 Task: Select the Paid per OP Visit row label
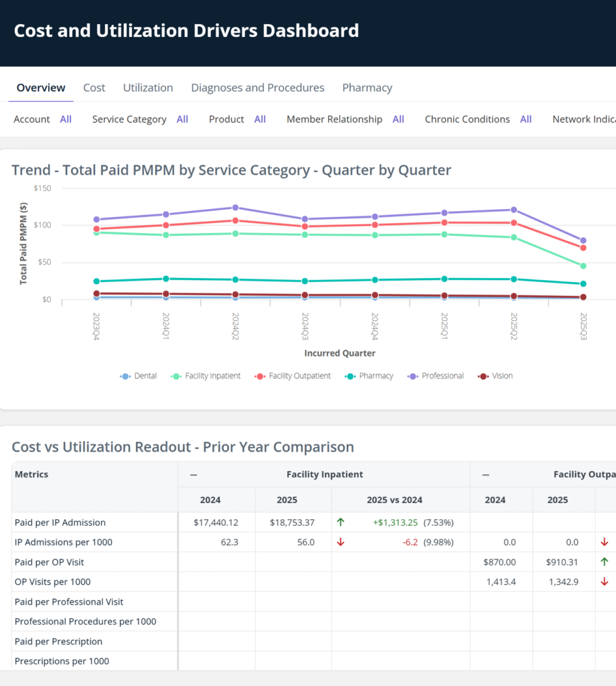click(x=49, y=562)
